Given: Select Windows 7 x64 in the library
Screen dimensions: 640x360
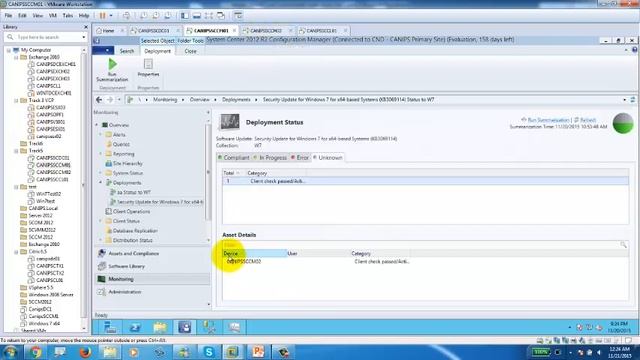Looking at the screenshot, I should (40, 323).
